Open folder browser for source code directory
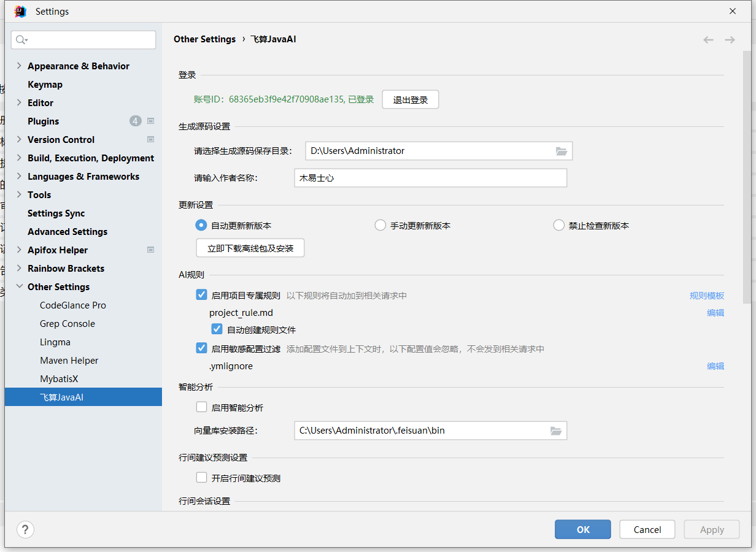Screen dimensions: 756x552 coord(561,151)
